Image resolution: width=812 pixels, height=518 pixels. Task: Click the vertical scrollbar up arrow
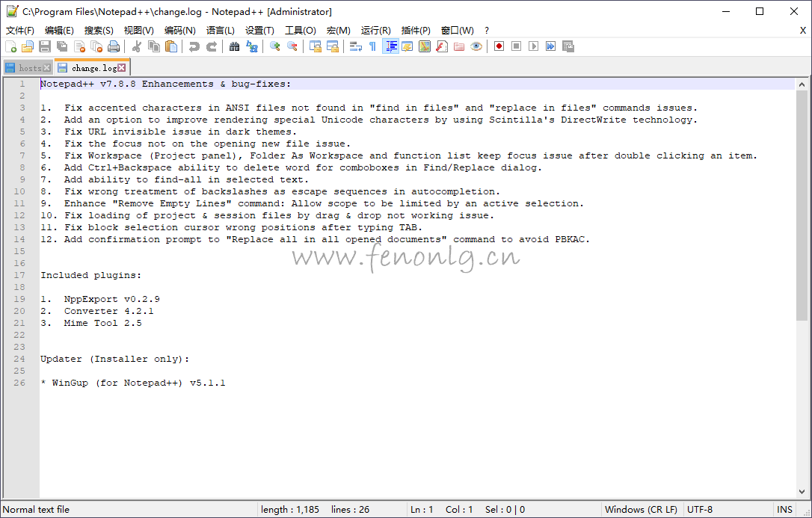802,84
